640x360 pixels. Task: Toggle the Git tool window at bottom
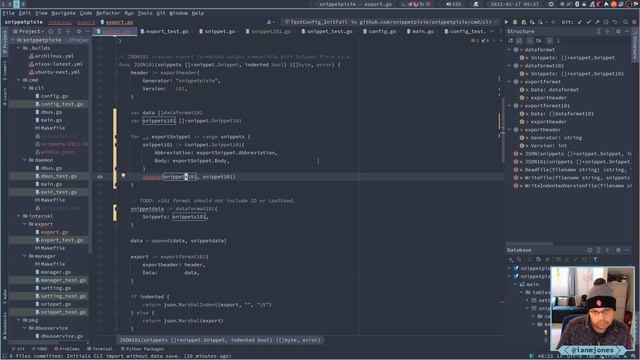pos(18,349)
